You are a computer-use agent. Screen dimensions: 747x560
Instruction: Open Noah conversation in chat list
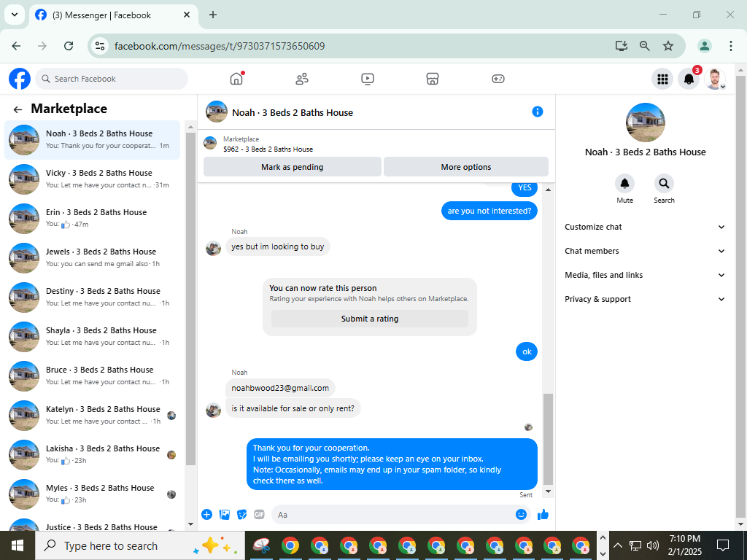coord(93,140)
